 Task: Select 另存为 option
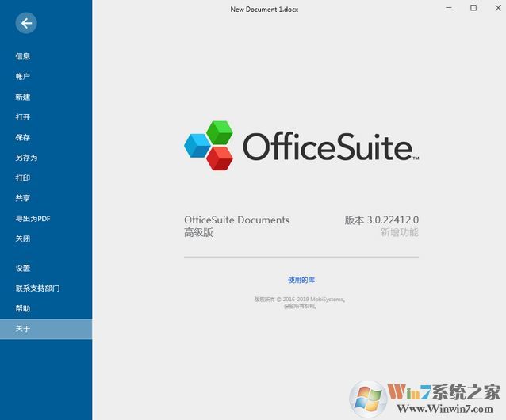(x=26, y=158)
